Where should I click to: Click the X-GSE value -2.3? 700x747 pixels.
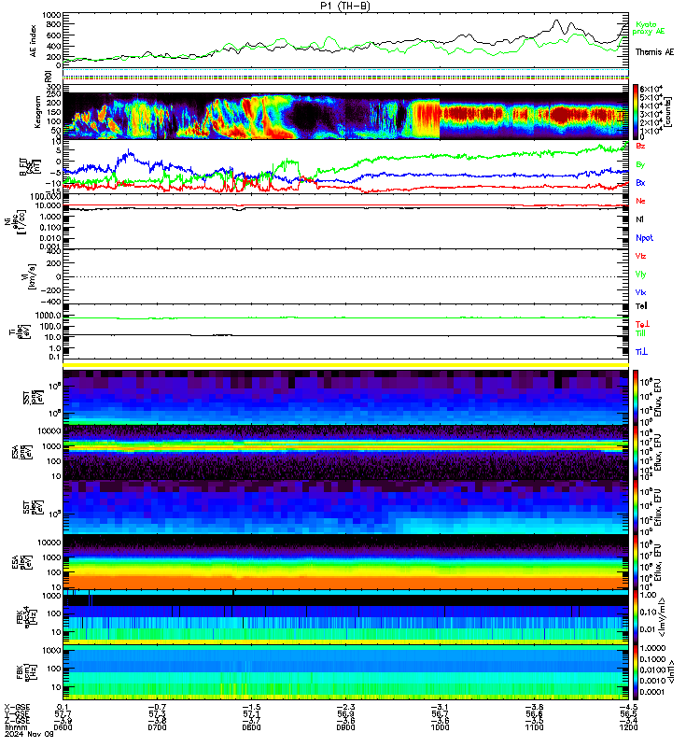click(345, 707)
